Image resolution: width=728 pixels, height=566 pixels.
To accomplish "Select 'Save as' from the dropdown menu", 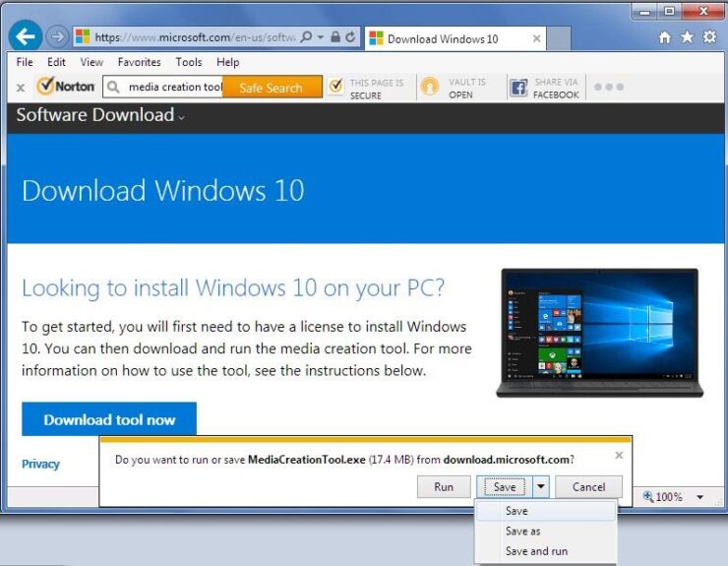I will pos(522,532).
